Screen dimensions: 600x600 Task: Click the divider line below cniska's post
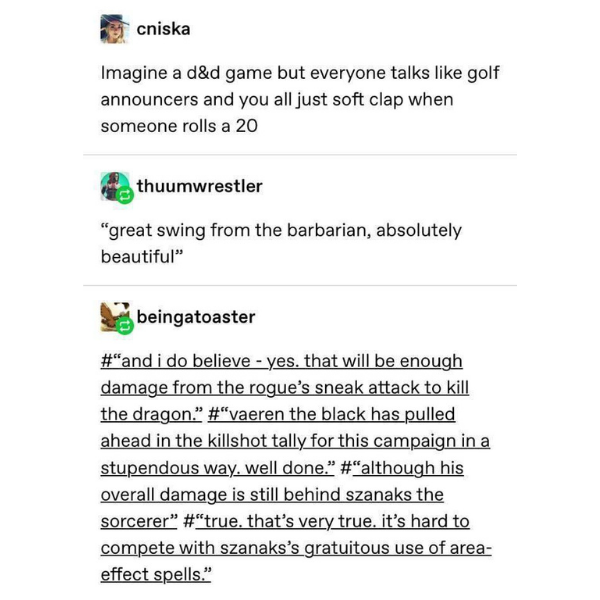[300, 155]
